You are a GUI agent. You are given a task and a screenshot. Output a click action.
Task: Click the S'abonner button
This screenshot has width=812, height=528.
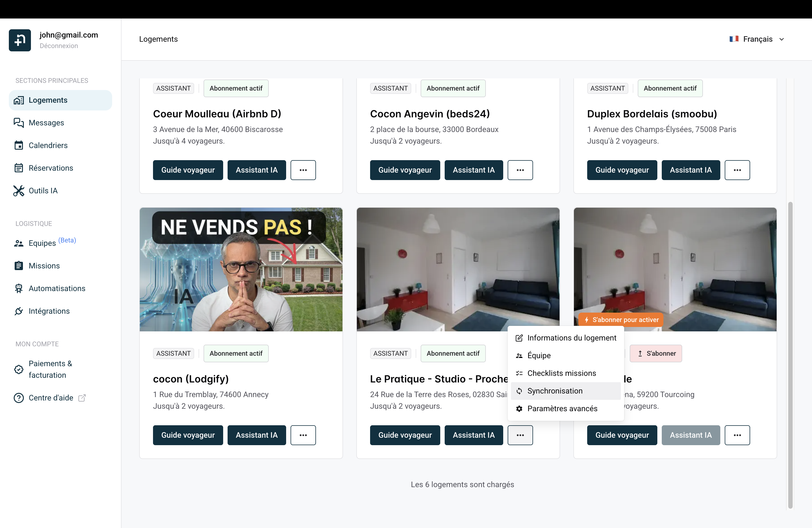point(656,353)
